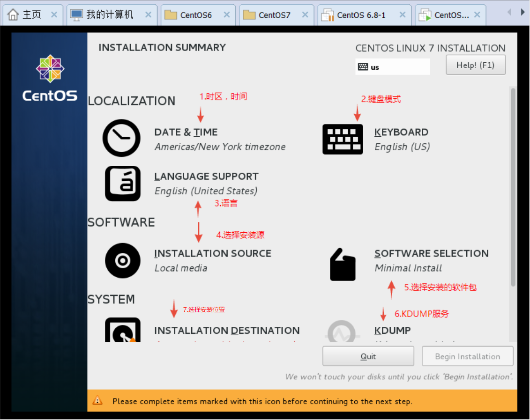Image resolution: width=530 pixels, height=420 pixels.
Task: Open KEYBOARD settings
Action: tap(401, 132)
